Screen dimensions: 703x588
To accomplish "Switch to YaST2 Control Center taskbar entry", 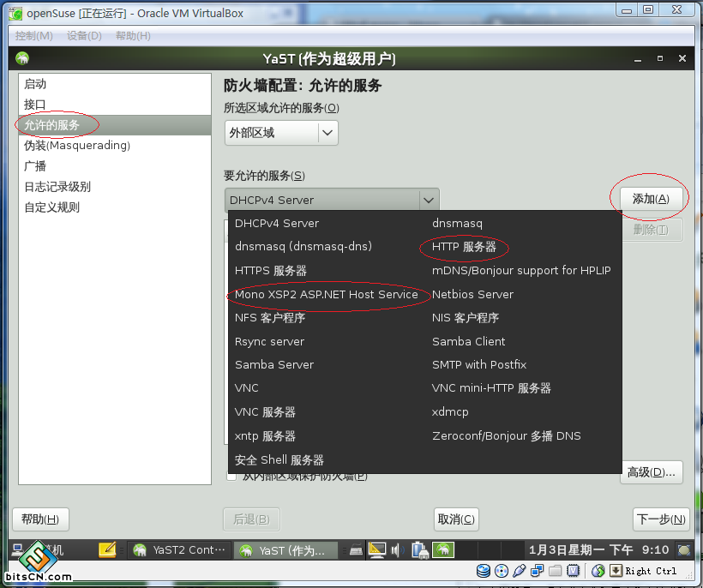I will (180, 550).
